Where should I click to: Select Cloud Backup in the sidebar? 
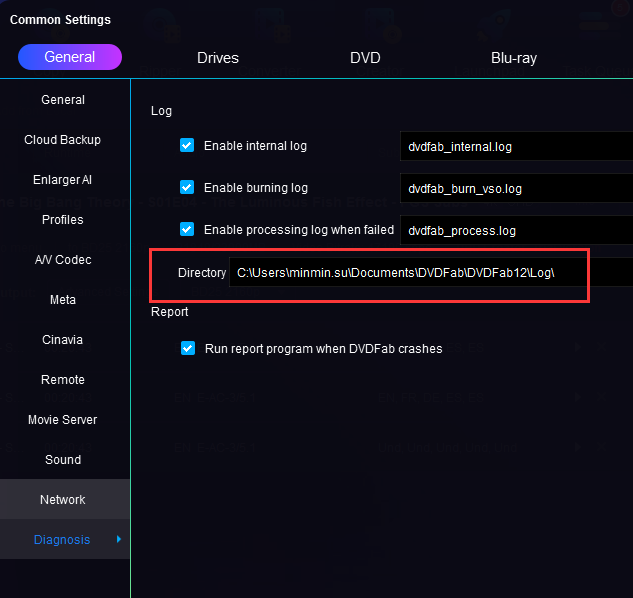(63, 140)
